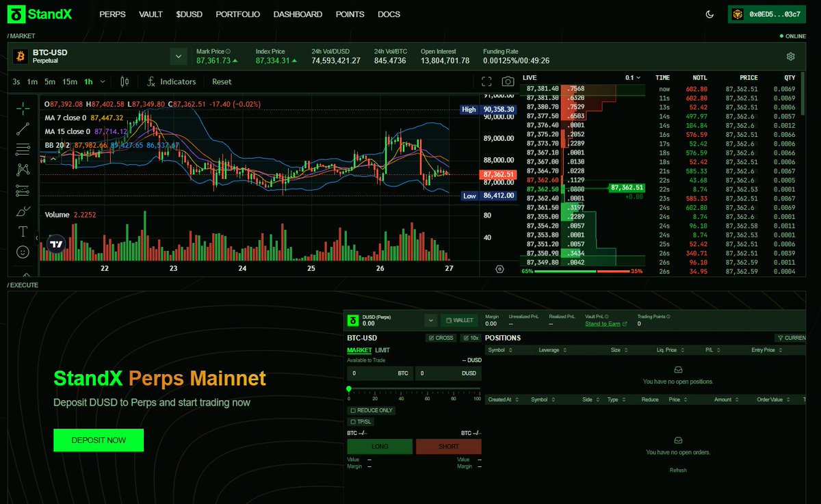The image size is (821, 504).
Task: Click the MA 7 close indicator legend
Action: (67, 118)
